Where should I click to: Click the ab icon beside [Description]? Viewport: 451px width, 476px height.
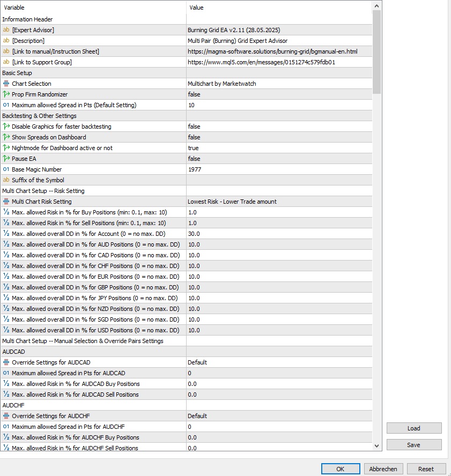(x=6, y=40)
